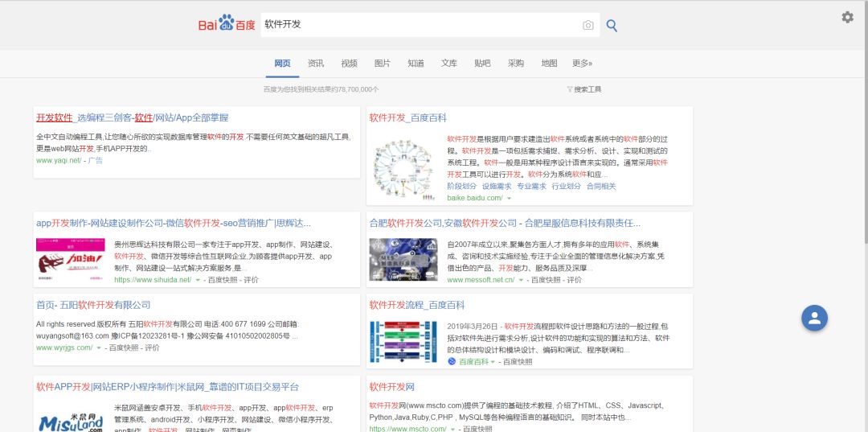The image size is (868, 432).
Task: Open 百度快照 for sihuida result
Action: click(223, 280)
